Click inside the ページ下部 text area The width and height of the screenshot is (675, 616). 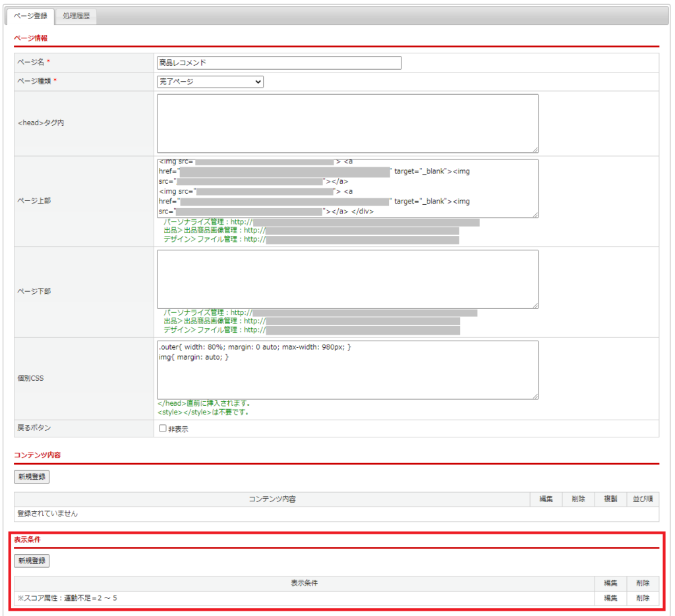tap(347, 279)
